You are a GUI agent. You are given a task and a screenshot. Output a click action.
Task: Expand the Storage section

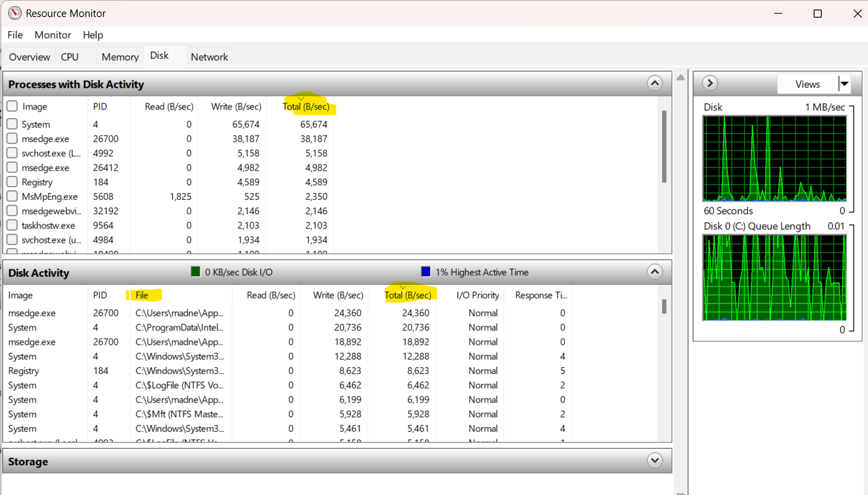coord(655,460)
